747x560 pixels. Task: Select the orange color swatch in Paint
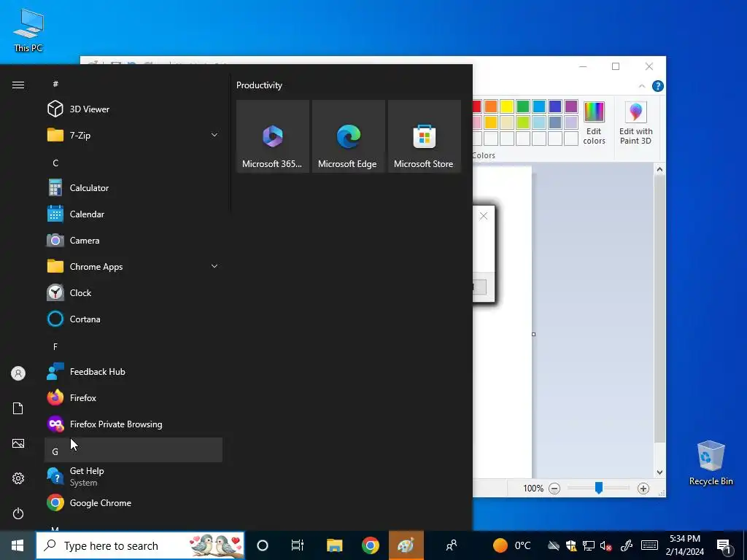491,106
